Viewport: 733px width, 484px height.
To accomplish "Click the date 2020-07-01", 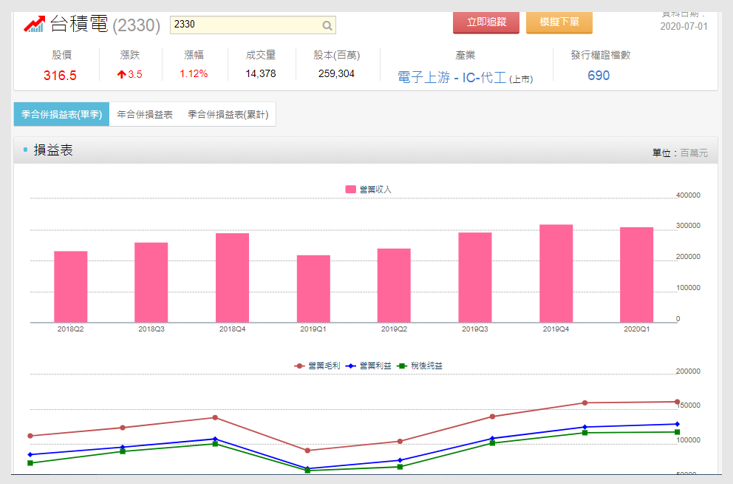I will 684,26.
